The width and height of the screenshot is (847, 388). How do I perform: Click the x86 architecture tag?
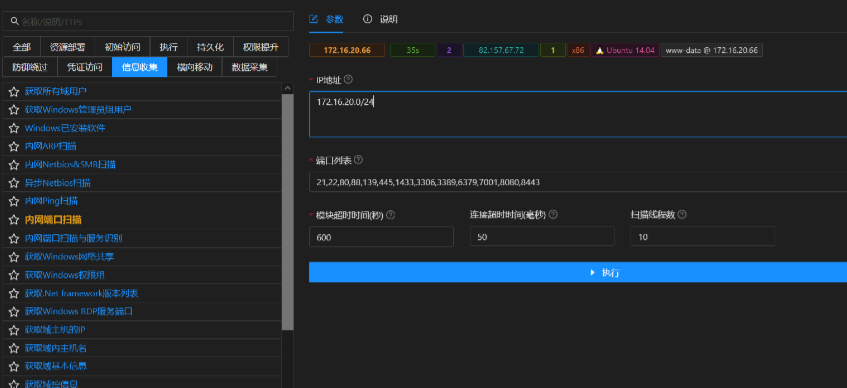tap(578, 50)
